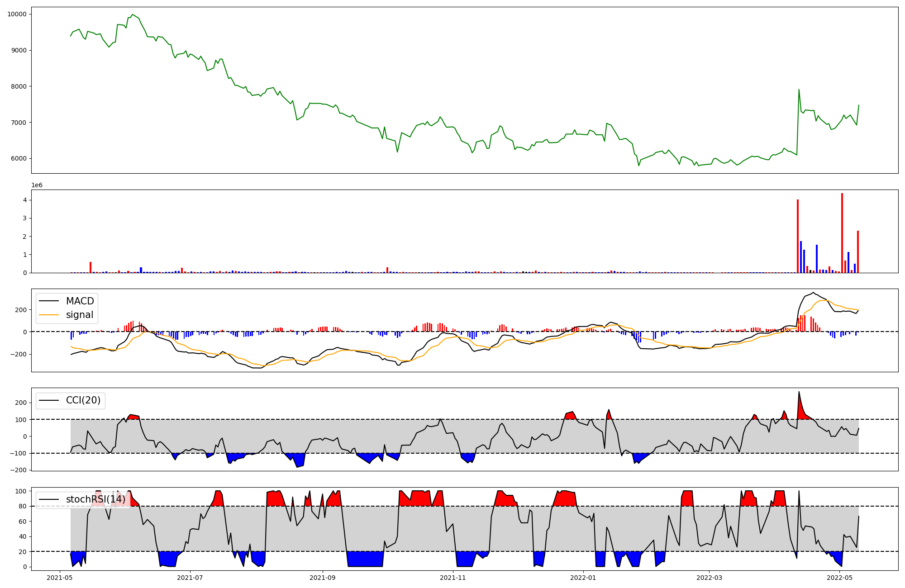
Task: Click the 2022-05 x-axis date label
Action: coord(839,578)
